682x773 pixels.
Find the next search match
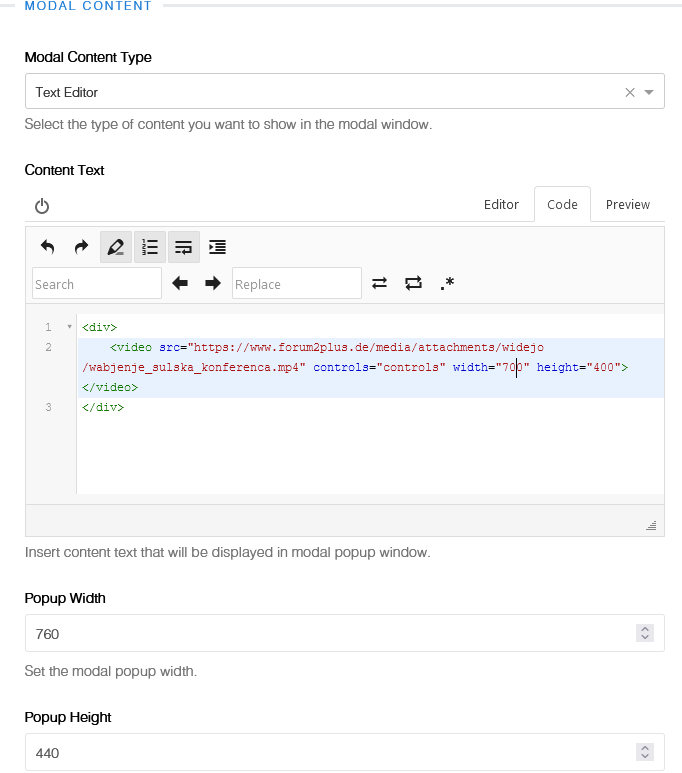(212, 284)
